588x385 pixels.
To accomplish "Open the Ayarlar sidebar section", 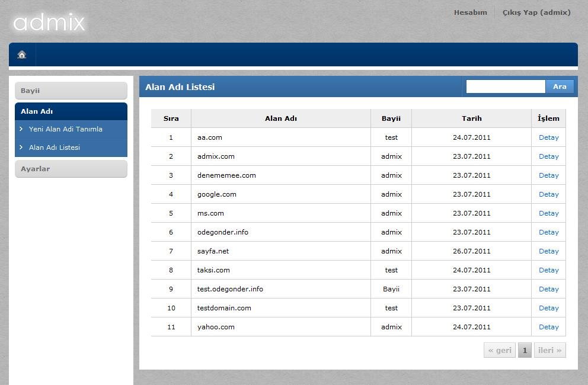I will (x=35, y=168).
